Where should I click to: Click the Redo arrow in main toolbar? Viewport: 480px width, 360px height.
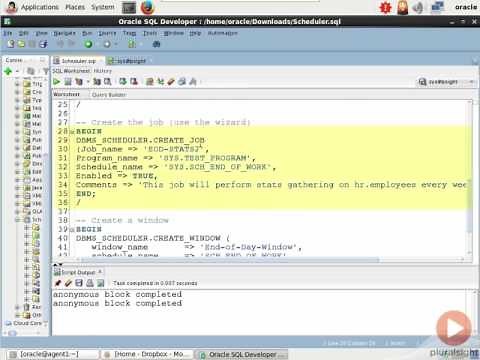pyautogui.click(x=72, y=44)
